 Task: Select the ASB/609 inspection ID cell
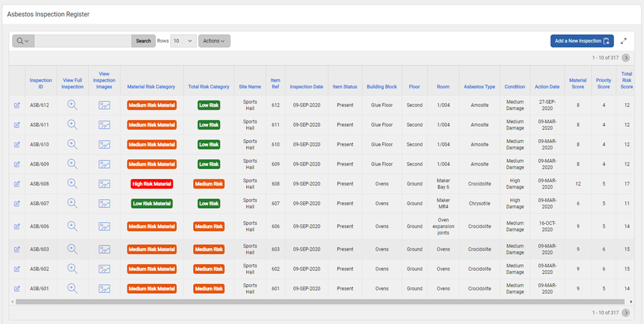[x=39, y=164]
